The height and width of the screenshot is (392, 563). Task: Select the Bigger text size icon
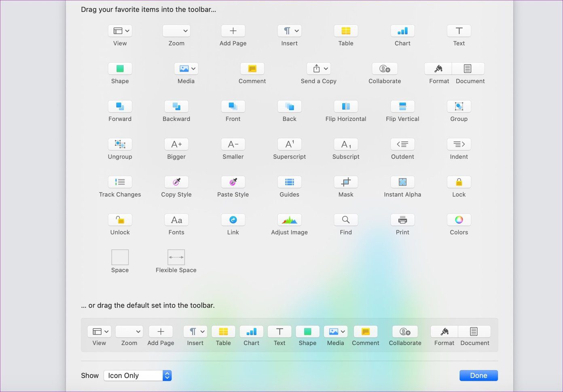[176, 144]
